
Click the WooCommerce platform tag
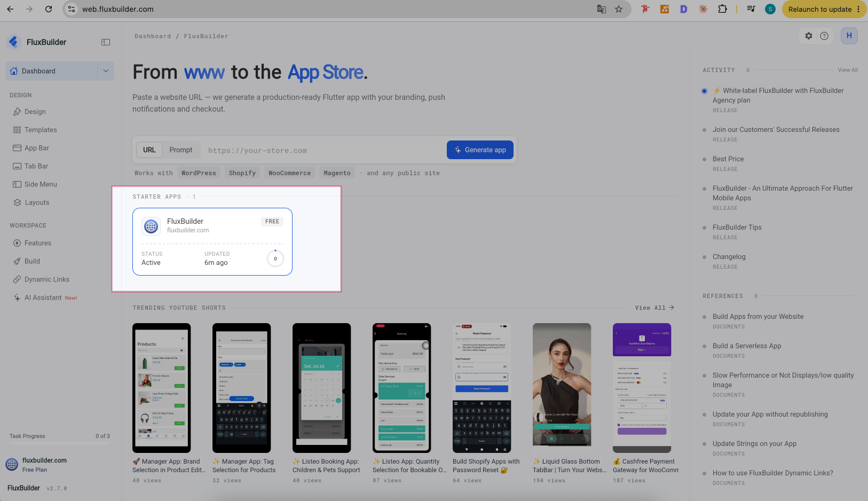click(x=289, y=173)
